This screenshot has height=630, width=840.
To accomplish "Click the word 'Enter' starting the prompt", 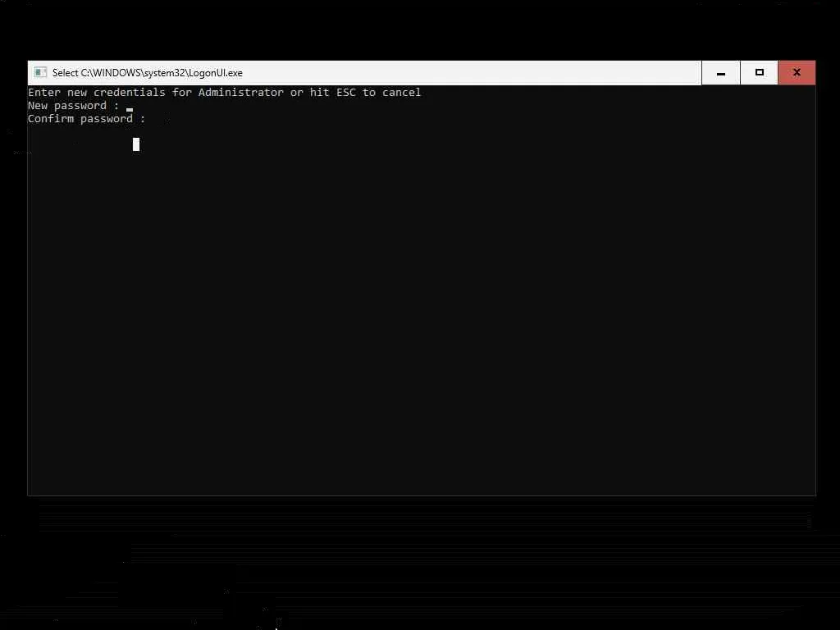I will point(44,92).
